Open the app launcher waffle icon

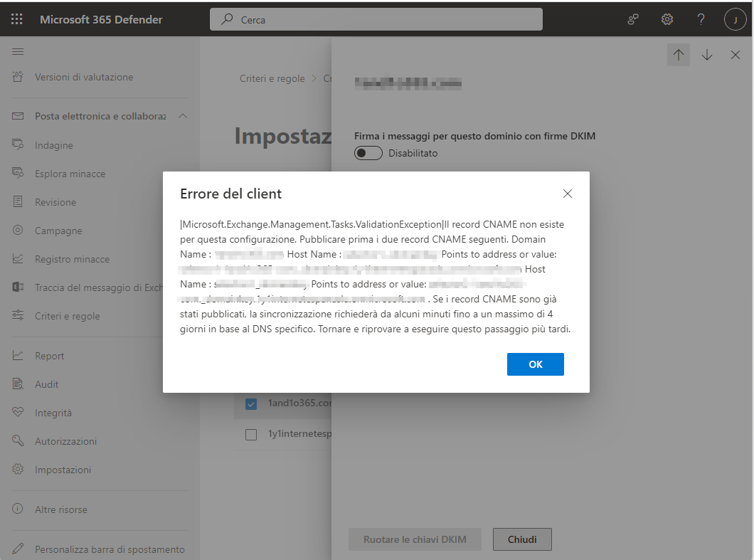pyautogui.click(x=17, y=19)
